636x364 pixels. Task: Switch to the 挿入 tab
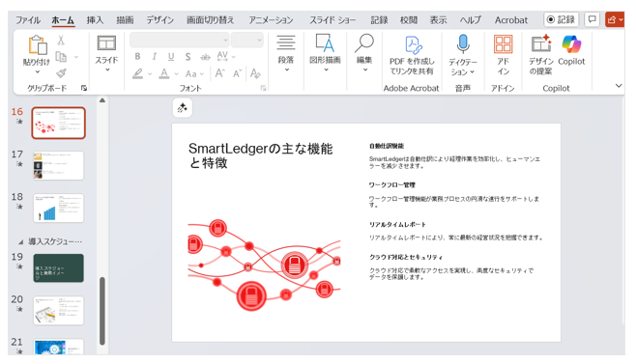(95, 20)
